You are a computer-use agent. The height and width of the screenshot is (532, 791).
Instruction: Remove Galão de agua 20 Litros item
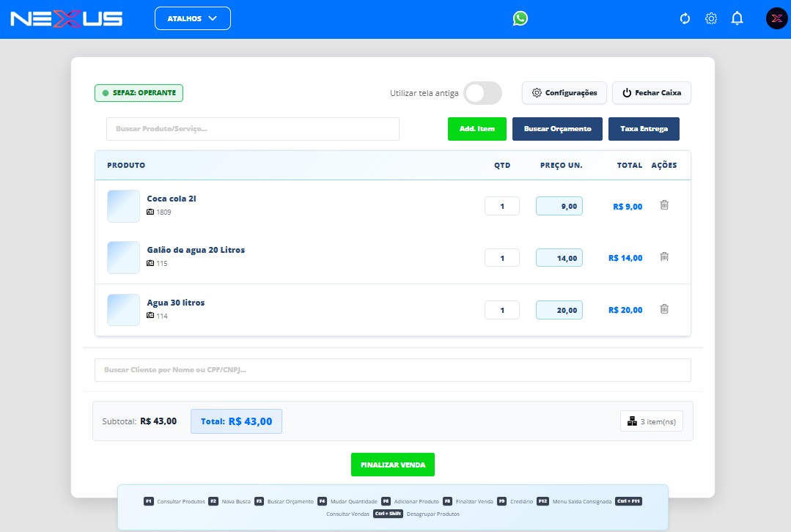(x=664, y=257)
